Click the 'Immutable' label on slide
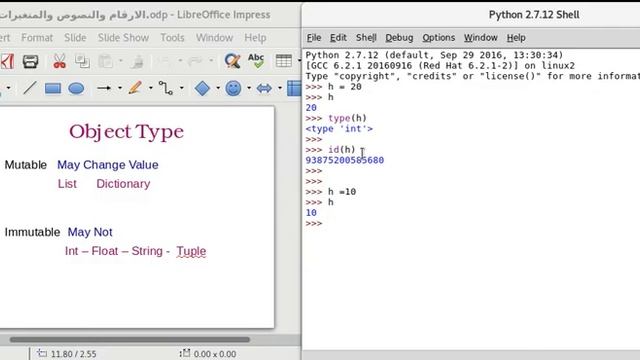Screen dimensions: 640x360 coord(32,232)
